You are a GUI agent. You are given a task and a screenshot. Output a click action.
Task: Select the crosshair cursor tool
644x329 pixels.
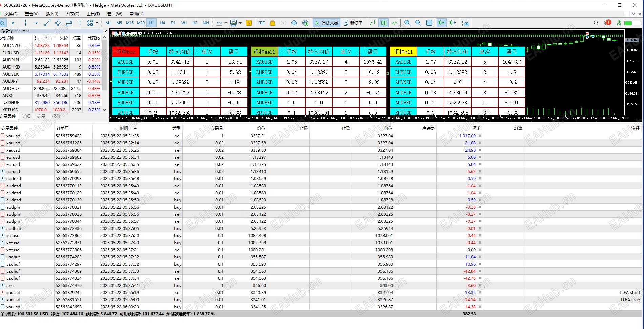tap(13, 23)
